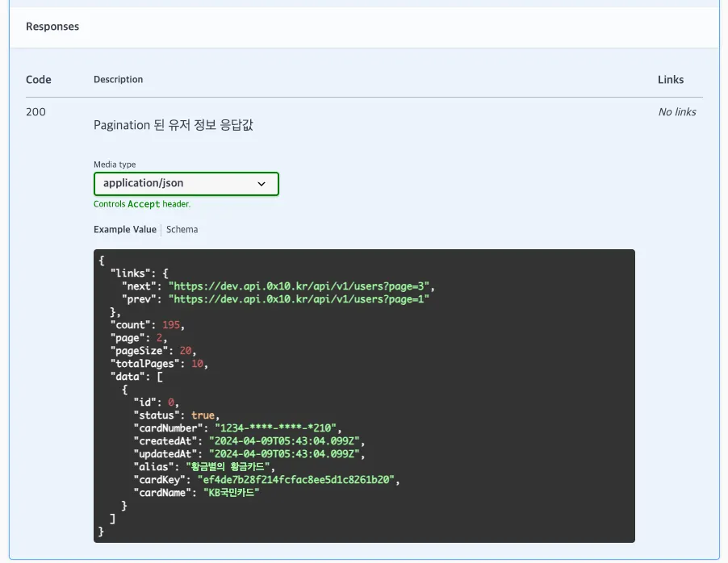This screenshot has height=563, width=728.
Task: Click the Media type label
Action: [115, 165]
